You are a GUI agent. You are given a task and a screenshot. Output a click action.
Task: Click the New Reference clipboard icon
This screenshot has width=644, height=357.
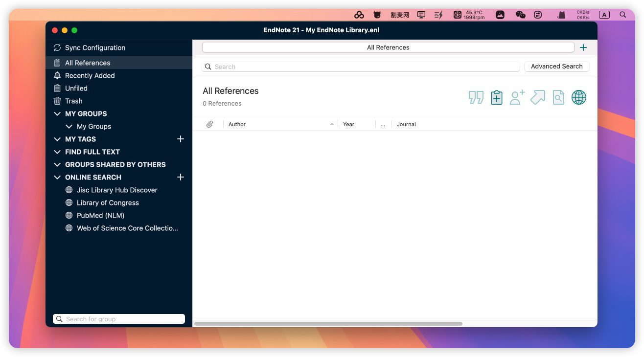point(496,97)
